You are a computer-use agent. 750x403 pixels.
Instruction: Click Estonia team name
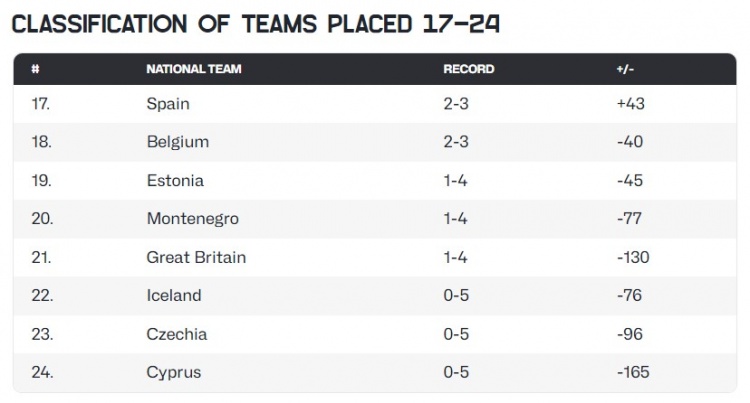point(175,180)
